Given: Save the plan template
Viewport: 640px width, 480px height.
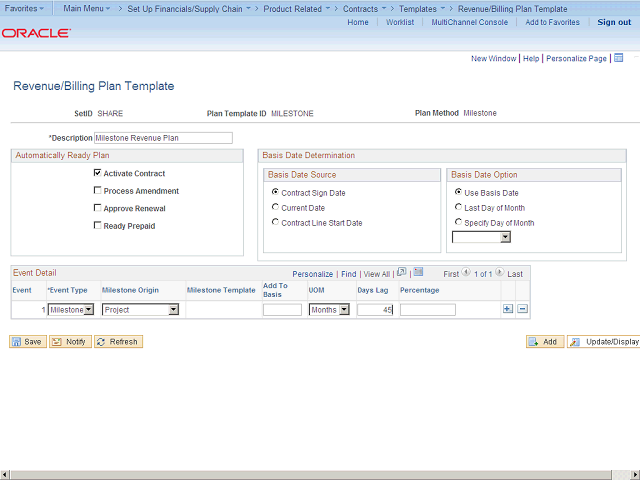Looking at the screenshot, I should (x=28, y=342).
